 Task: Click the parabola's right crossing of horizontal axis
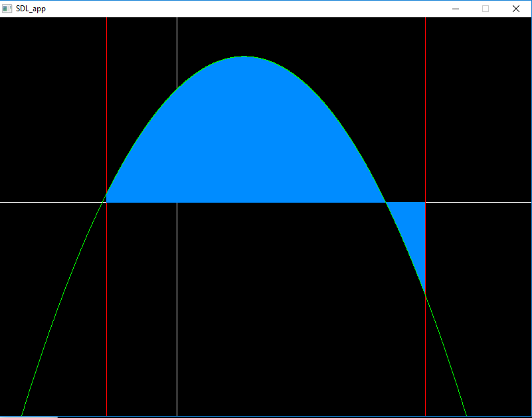click(385, 202)
